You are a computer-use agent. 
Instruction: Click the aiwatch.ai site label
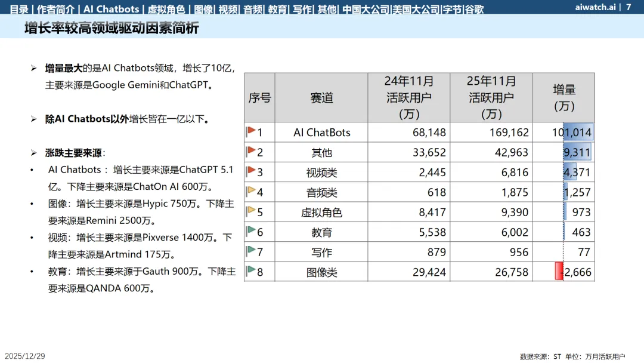tap(595, 7)
